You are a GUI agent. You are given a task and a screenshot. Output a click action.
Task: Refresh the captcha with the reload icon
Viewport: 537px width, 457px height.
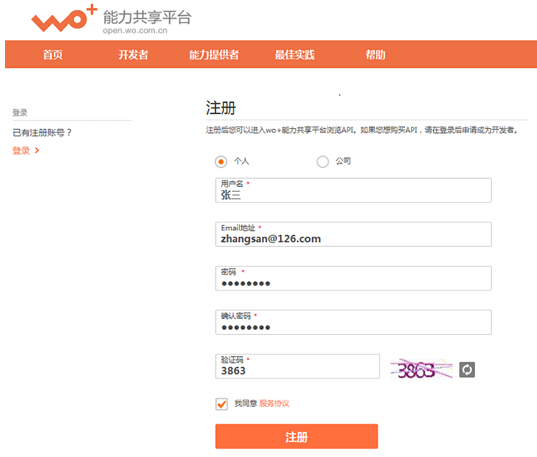coord(467,370)
